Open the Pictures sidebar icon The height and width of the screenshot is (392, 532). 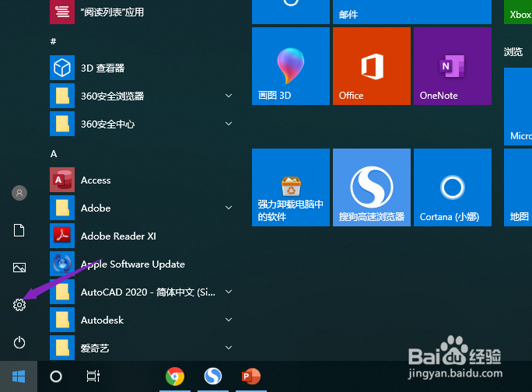point(19,268)
